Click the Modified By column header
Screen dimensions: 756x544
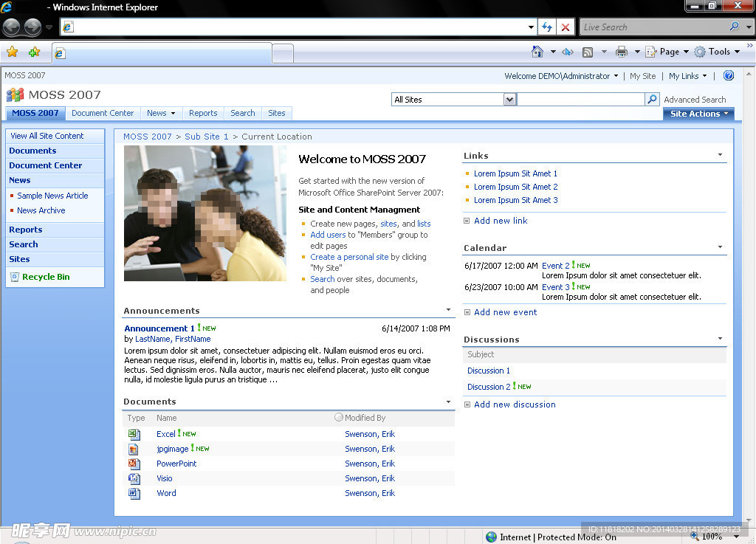point(365,418)
